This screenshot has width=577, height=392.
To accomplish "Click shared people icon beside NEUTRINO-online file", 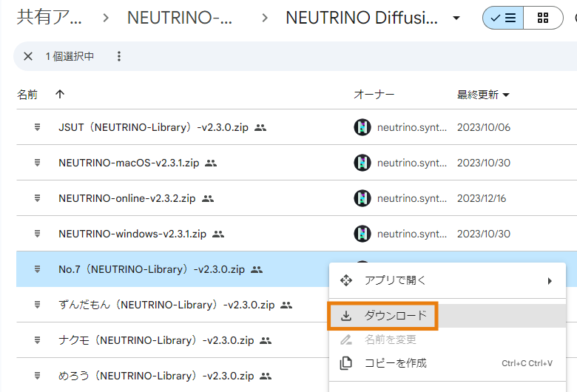I will pos(208,199).
